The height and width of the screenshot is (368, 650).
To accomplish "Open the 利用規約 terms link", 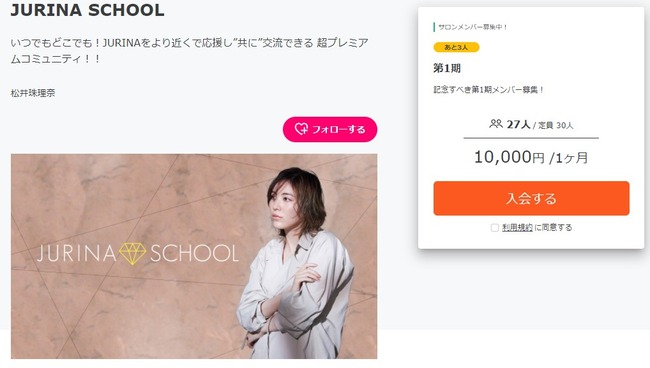I will tap(517, 227).
